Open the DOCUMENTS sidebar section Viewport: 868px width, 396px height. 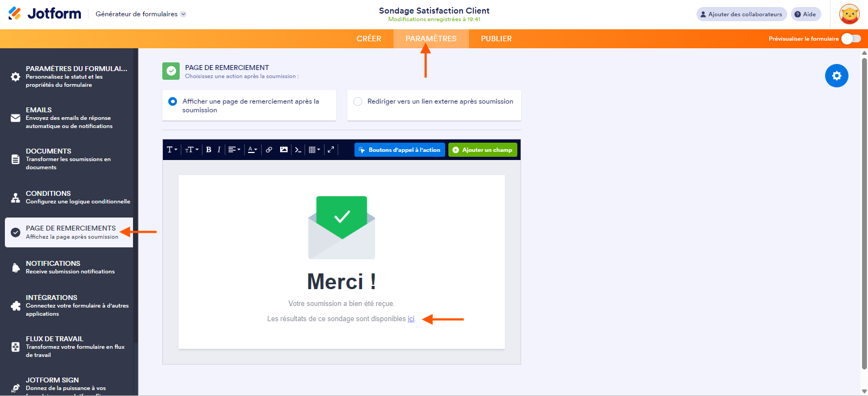[x=69, y=159]
